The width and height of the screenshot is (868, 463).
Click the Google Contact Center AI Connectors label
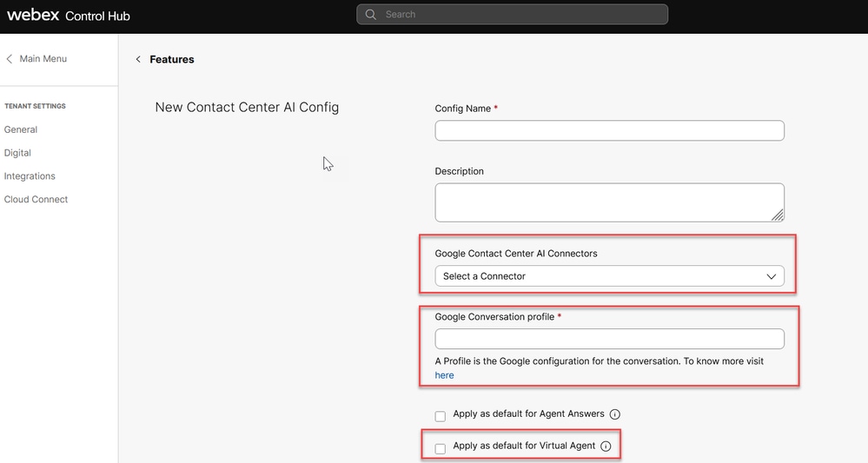[x=516, y=254]
